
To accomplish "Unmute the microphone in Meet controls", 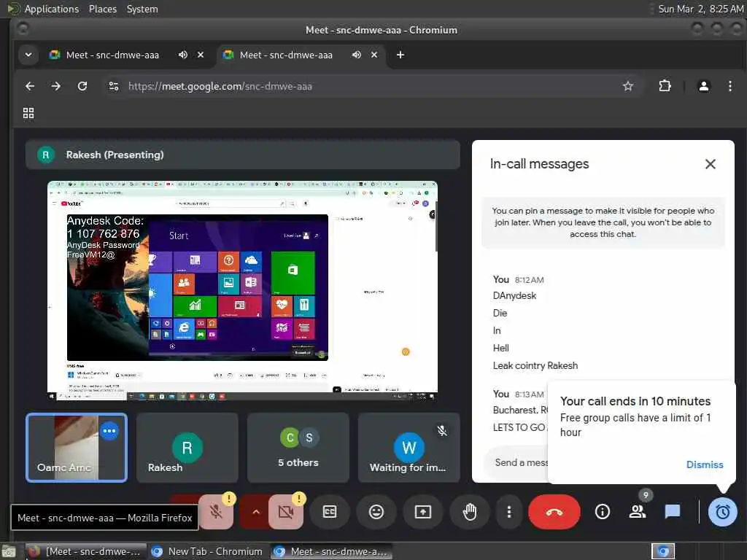I will pos(216,513).
